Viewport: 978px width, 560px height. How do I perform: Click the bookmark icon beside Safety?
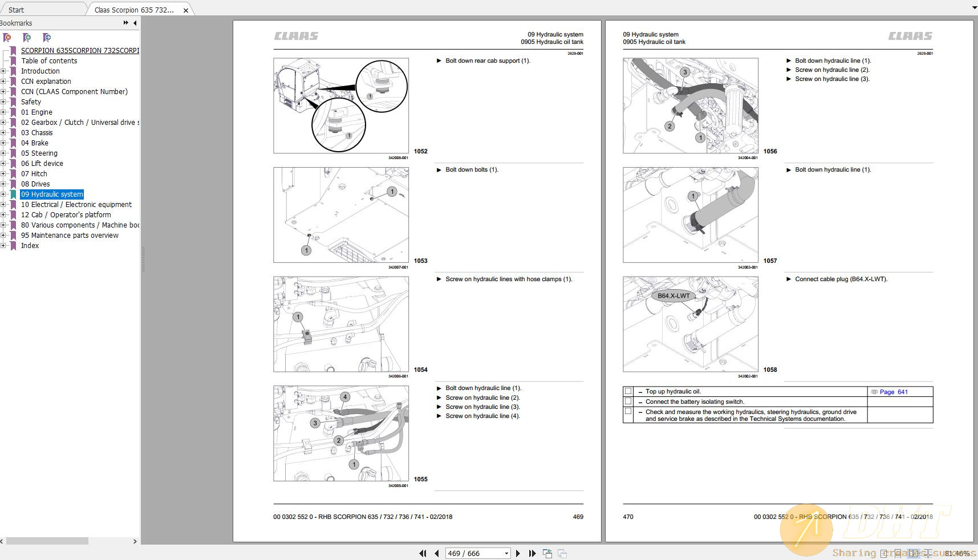point(13,102)
